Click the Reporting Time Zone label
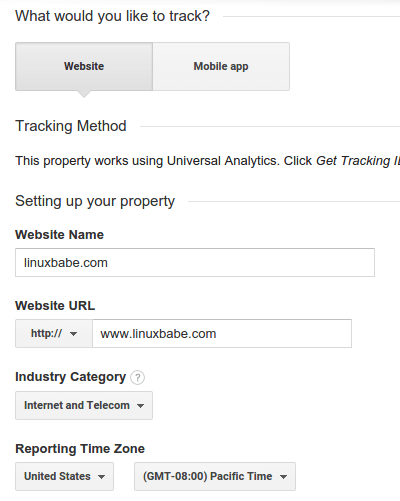The image size is (400, 501). point(80,449)
